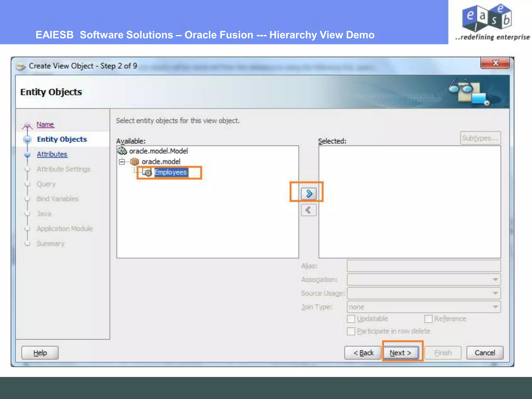This screenshot has height=399, width=532.
Task: Click the oracle.model.Model project icon
Action: click(122, 151)
